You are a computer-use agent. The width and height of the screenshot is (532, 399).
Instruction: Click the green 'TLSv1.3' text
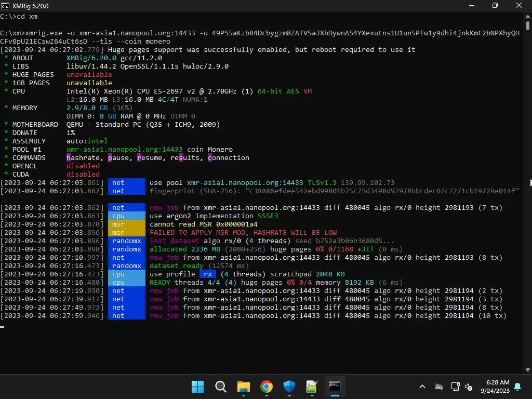(322, 182)
